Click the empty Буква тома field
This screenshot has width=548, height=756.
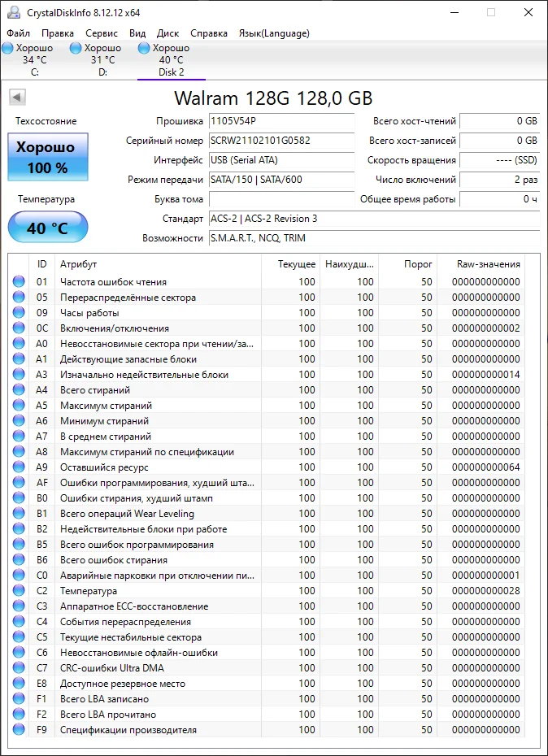click(281, 199)
